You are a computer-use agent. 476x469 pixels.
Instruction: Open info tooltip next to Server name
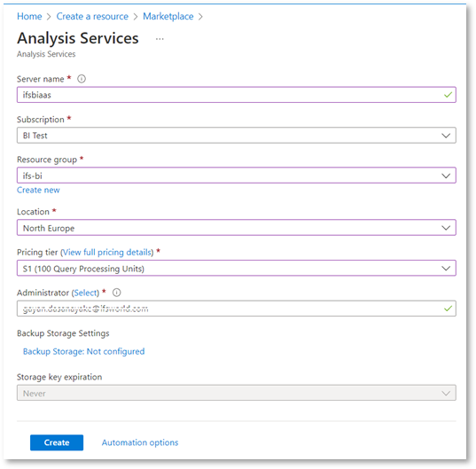(x=82, y=79)
